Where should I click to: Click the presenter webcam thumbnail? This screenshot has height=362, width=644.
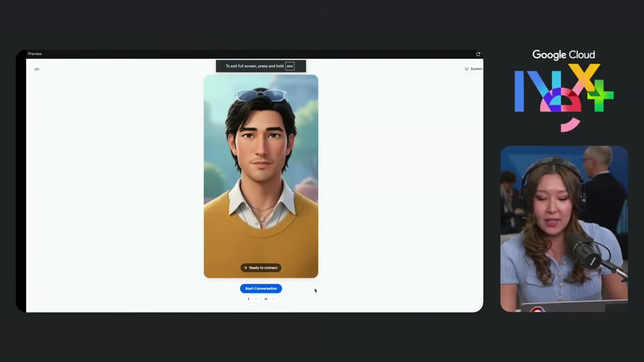coord(563,229)
